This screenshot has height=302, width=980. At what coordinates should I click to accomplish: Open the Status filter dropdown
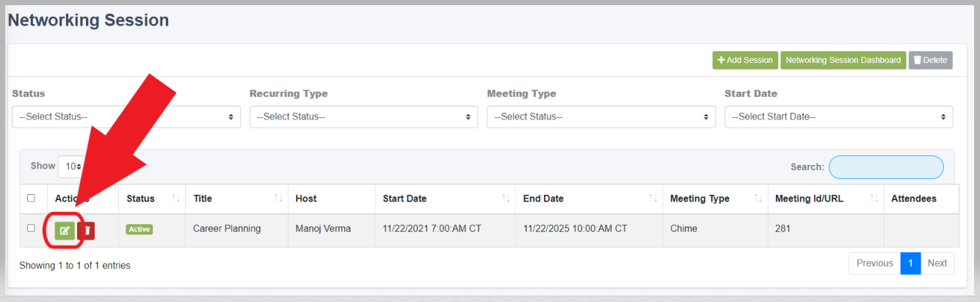coord(126,117)
